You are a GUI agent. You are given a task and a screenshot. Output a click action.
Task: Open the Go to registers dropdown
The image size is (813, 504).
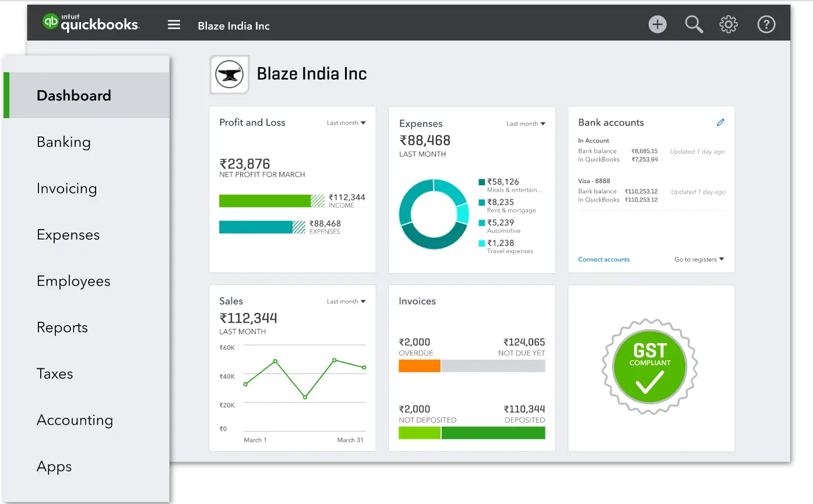pos(699,259)
